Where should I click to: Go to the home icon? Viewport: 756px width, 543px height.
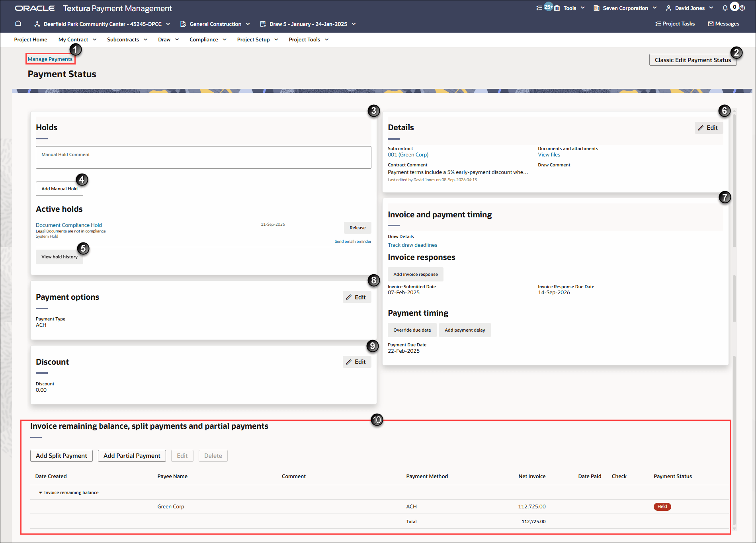[18, 23]
